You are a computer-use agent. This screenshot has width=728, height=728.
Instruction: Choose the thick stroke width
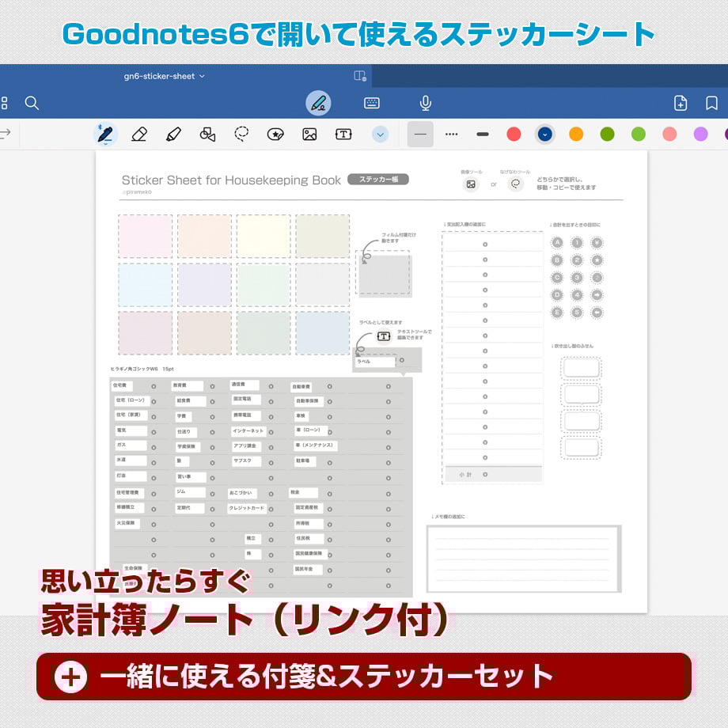[x=483, y=135]
